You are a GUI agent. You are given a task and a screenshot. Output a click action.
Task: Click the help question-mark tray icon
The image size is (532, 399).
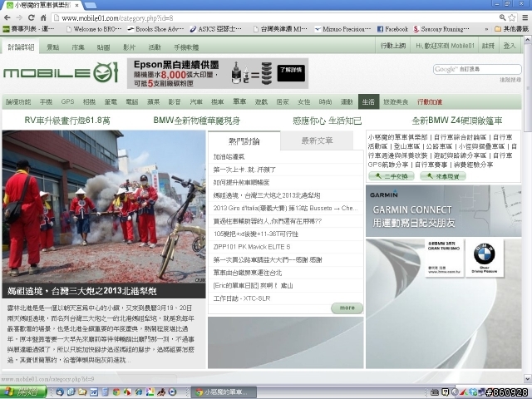point(446,392)
